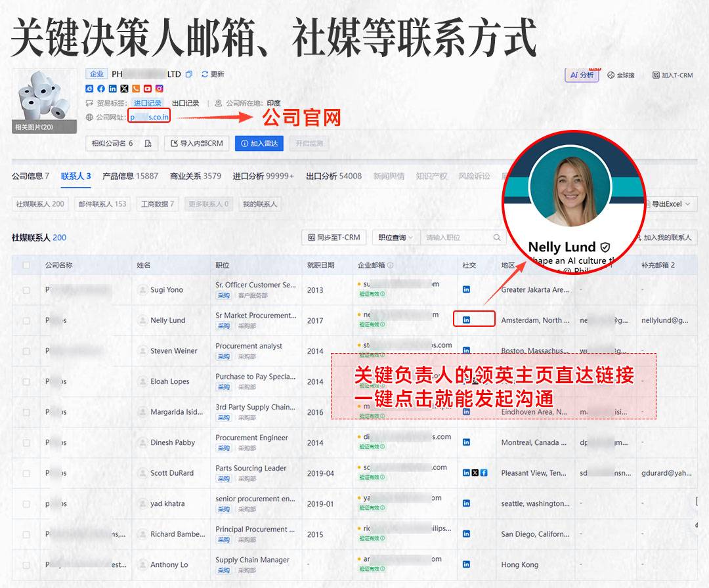This screenshot has height=588, width=709.
Task: Click the copy icon beside company name
Action: coord(189,74)
